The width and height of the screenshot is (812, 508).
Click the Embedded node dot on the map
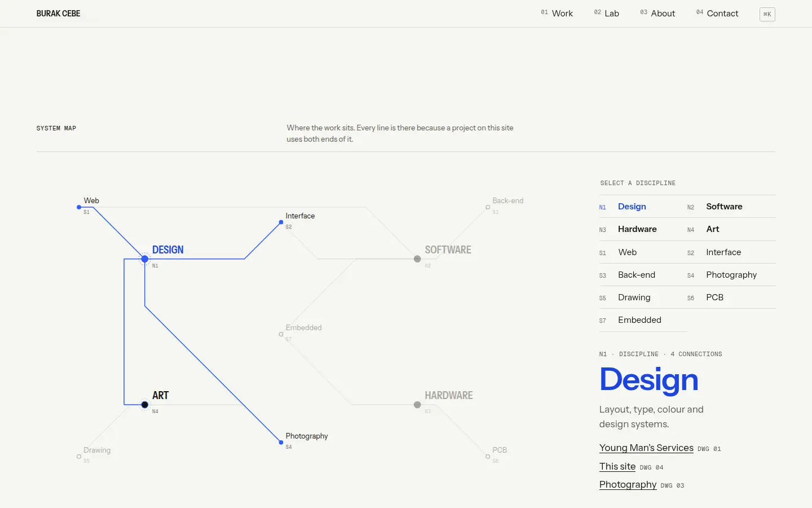[x=281, y=334]
